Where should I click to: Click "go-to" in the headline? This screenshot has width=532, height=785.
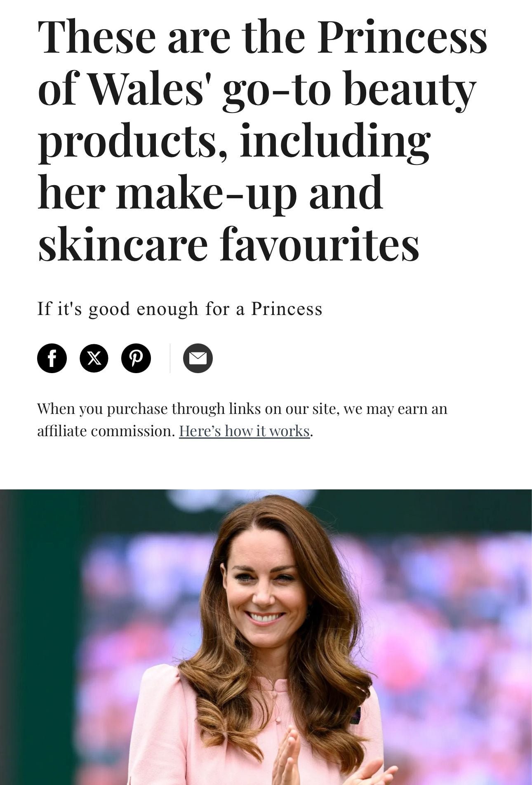pyautogui.click(x=276, y=89)
